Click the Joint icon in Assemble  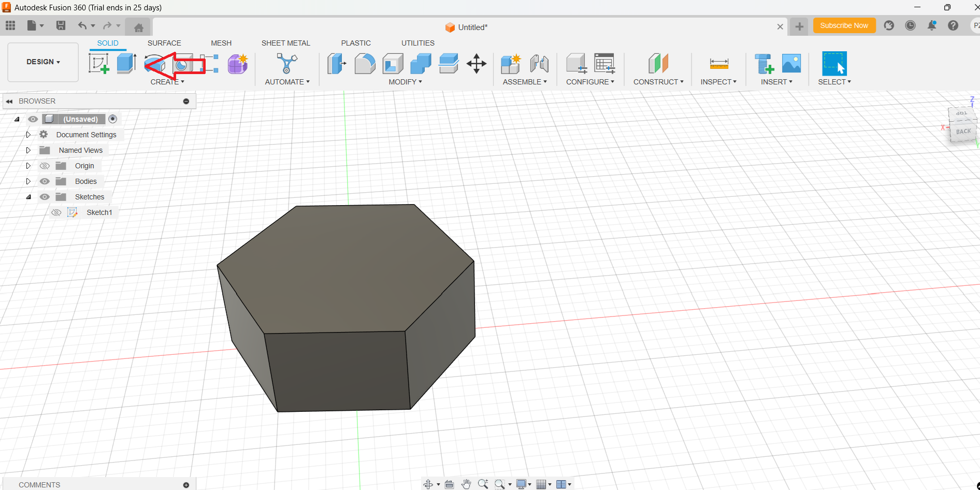pos(539,64)
